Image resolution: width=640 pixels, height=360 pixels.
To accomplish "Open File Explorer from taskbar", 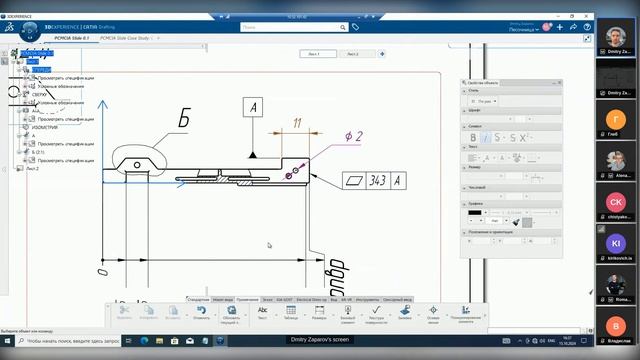I will (160, 341).
